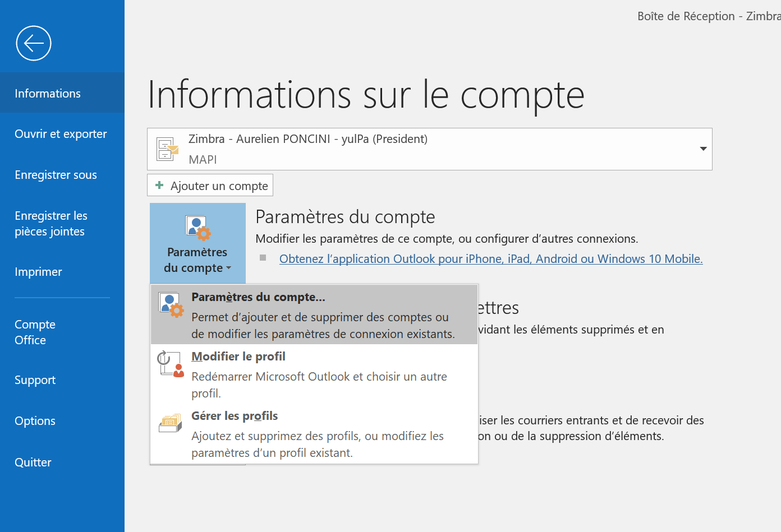Select Gérer les profils menu entry
781x532 pixels.
pos(314,433)
